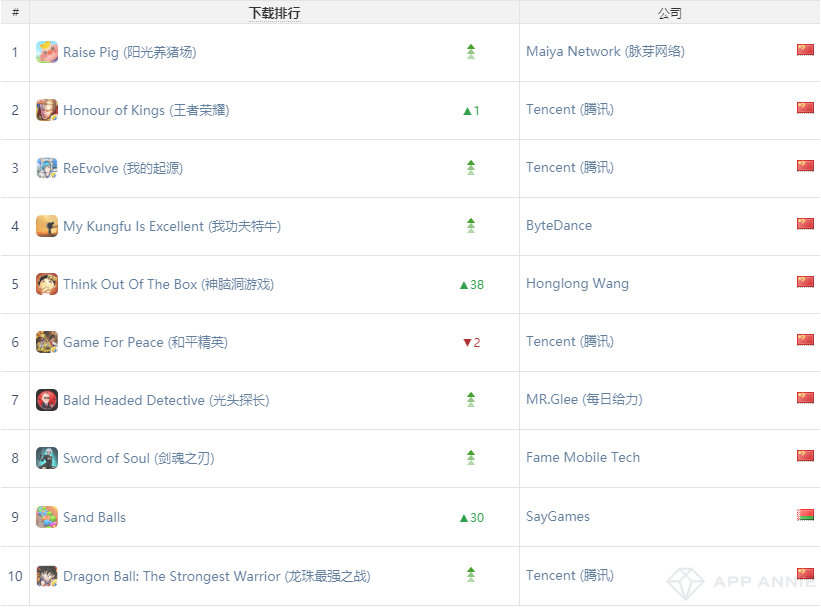821x608 pixels.
Task: Open the Game For Peace (和平精英) link
Action: 145,343
